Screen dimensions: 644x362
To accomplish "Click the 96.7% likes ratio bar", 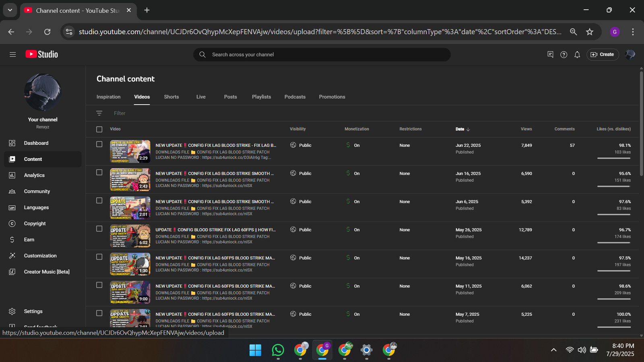I will tap(614, 243).
